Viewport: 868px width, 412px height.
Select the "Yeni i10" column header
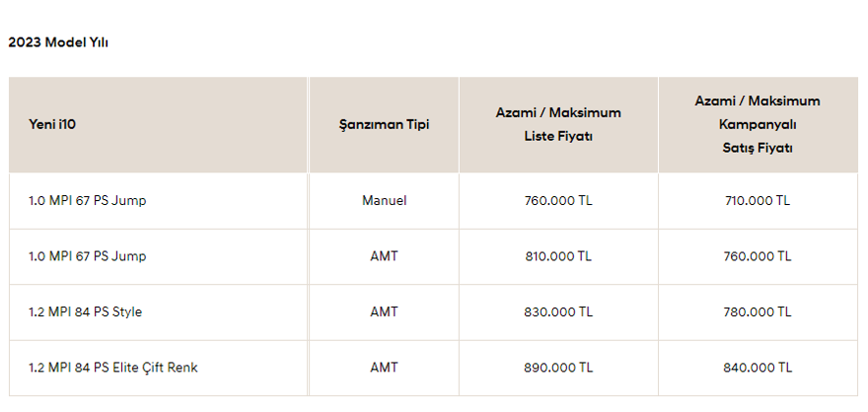click(52, 124)
